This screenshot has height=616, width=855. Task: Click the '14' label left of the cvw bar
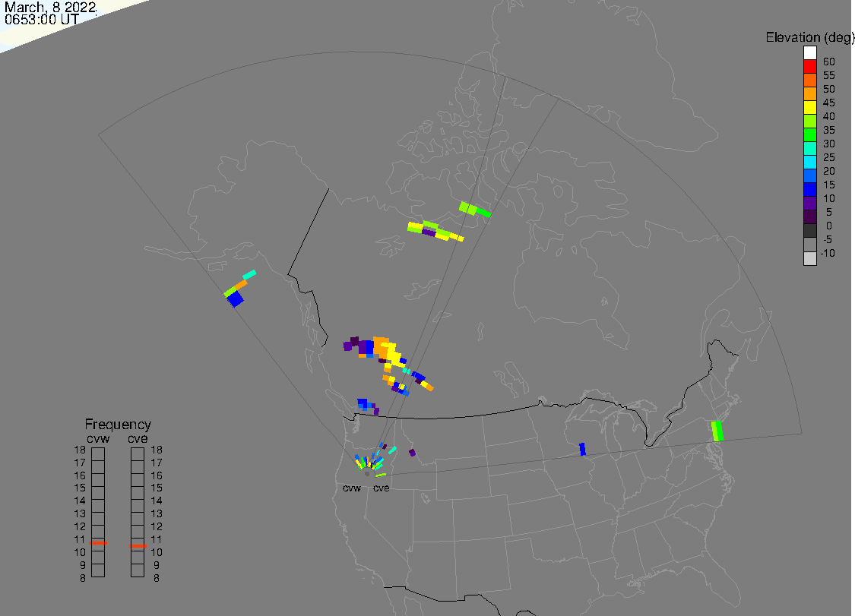click(x=80, y=501)
